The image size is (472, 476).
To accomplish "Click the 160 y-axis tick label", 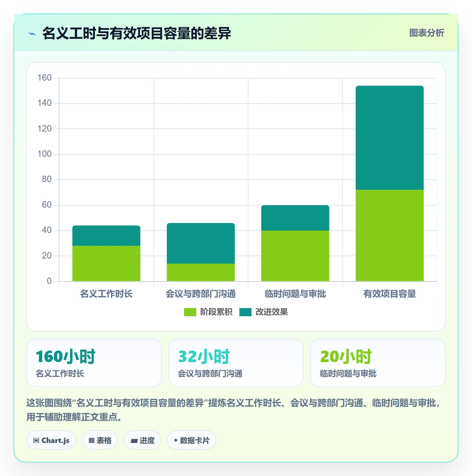I will click(x=45, y=78).
